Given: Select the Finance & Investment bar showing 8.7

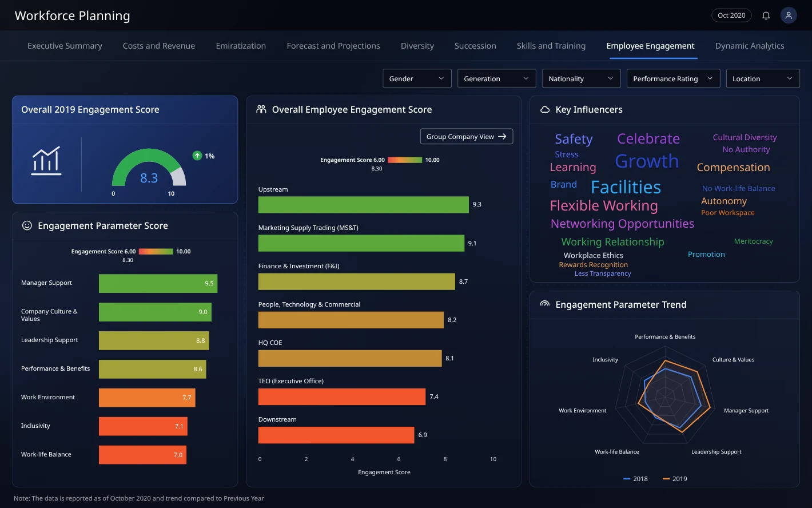Looking at the screenshot, I should pyautogui.click(x=357, y=281).
